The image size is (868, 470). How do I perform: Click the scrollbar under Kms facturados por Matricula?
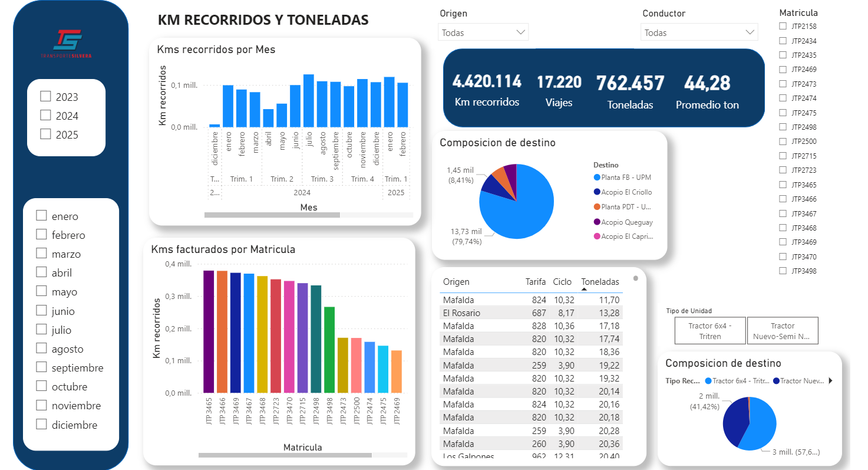pyautogui.click(x=285, y=455)
